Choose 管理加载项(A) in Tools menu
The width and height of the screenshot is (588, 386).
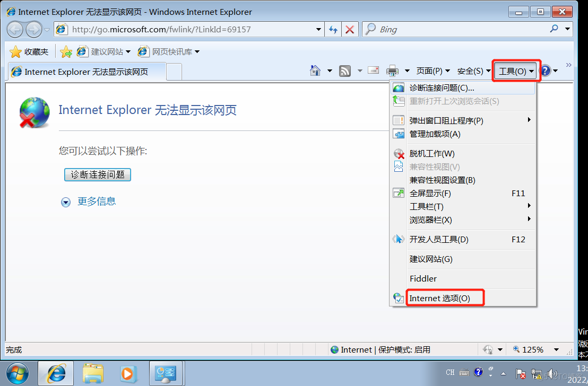pyautogui.click(x=435, y=134)
